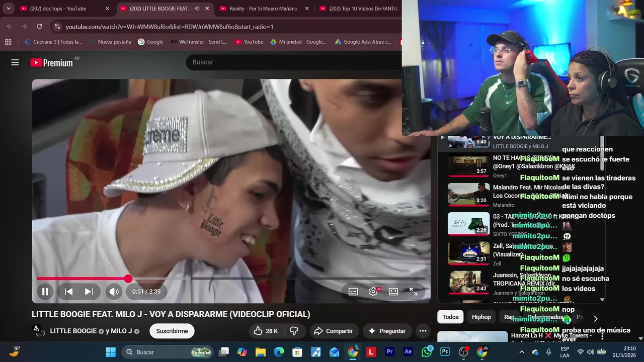Image resolution: width=644 pixels, height=362 pixels.
Task: Select the Hiphop filter chip
Action: [x=481, y=317]
